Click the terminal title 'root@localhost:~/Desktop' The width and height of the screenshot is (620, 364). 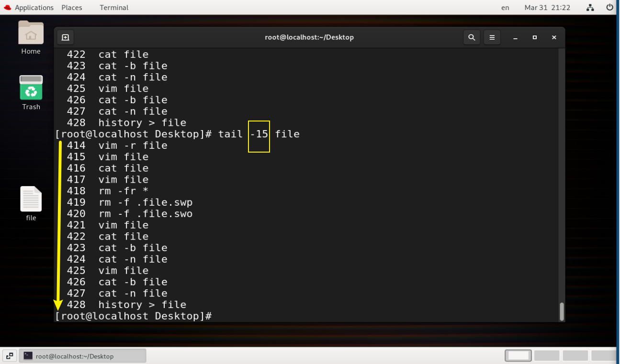(309, 37)
